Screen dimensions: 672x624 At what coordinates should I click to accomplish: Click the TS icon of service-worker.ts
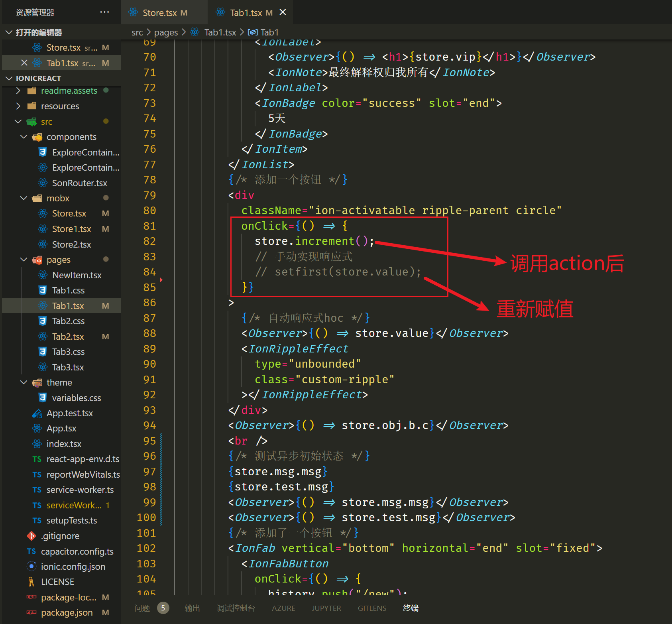[37, 490]
